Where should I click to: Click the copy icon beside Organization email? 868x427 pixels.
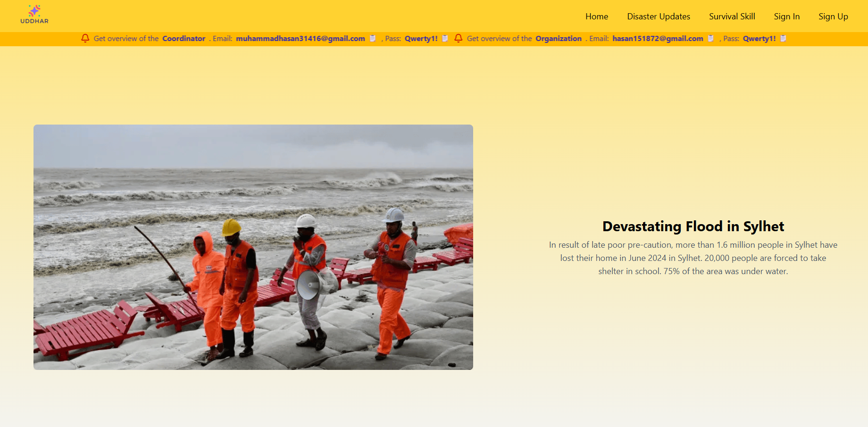pyautogui.click(x=711, y=39)
